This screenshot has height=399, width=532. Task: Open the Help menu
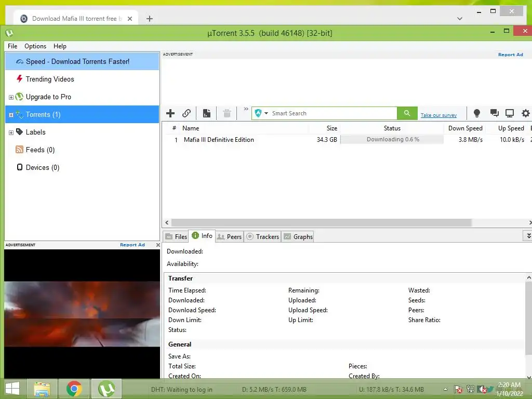(x=60, y=46)
